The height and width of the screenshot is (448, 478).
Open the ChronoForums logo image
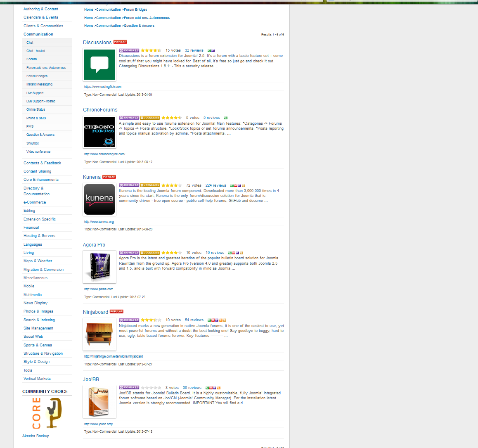(99, 132)
